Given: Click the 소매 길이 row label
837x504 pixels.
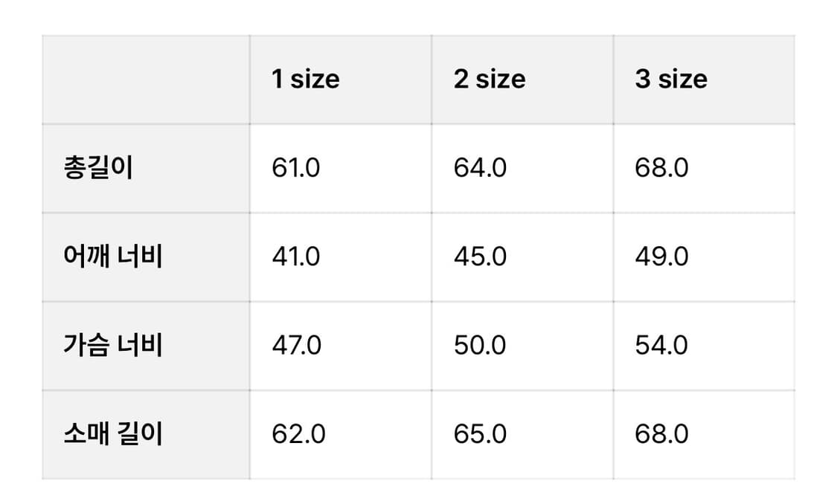Looking at the screenshot, I should 113,434.
